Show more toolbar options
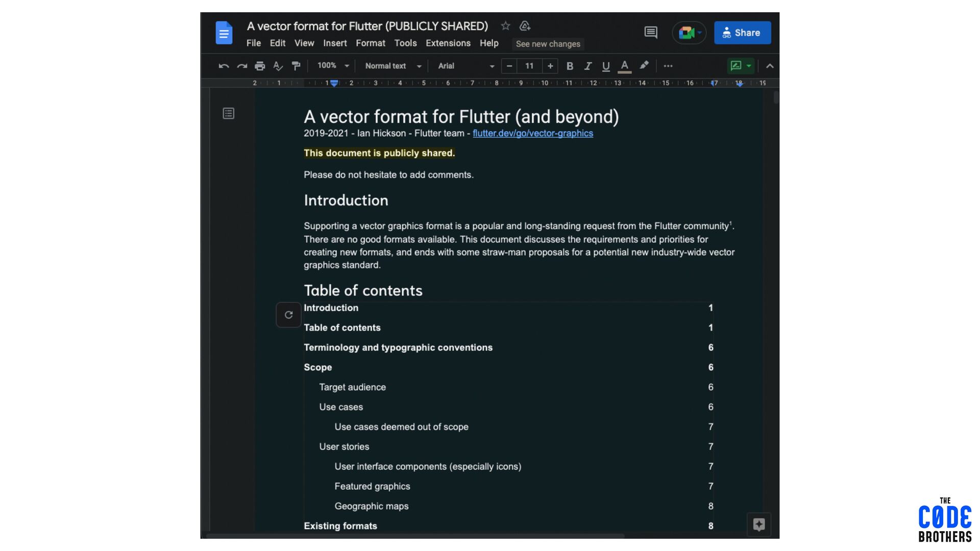Image resolution: width=980 pixels, height=551 pixels. [x=668, y=66]
